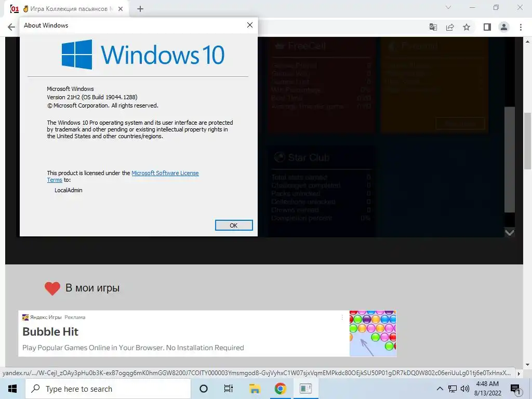Open Chrome three-dot menu

pyautogui.click(x=521, y=27)
